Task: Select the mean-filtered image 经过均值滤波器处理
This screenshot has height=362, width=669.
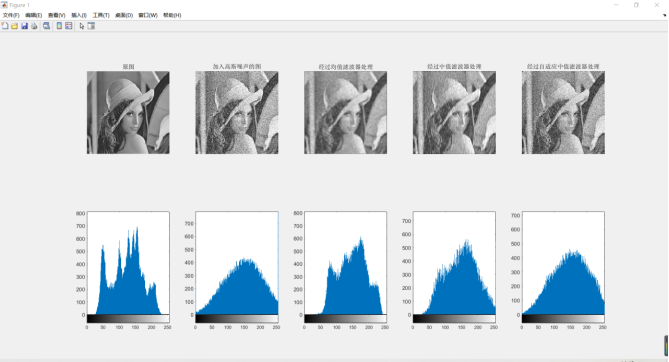Action: click(x=346, y=112)
